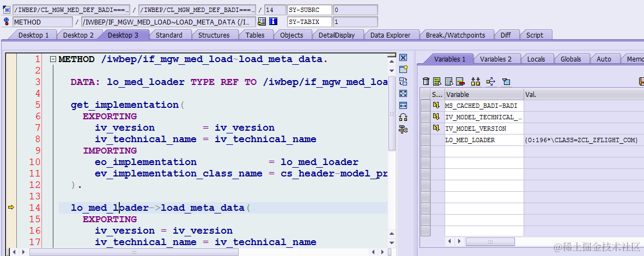Collapse the METHOD block at line 1
644x256 pixels.
(x=52, y=59)
